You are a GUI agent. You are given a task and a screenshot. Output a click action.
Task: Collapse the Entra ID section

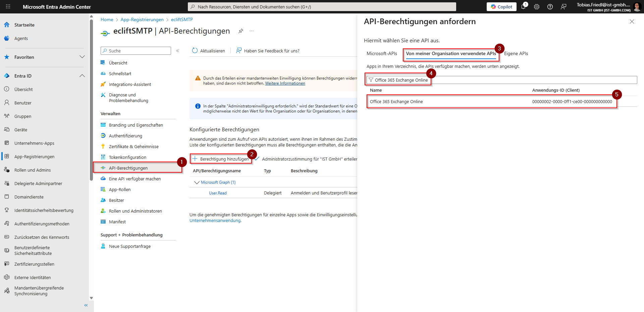coord(82,76)
